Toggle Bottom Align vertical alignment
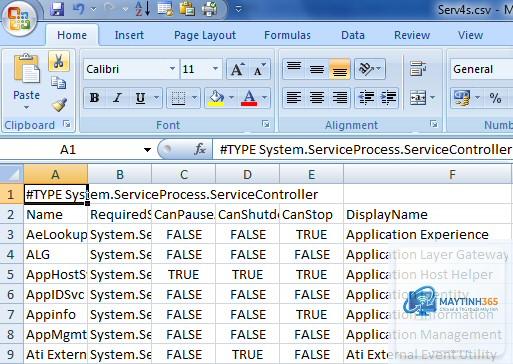513x364 pixels. point(339,69)
